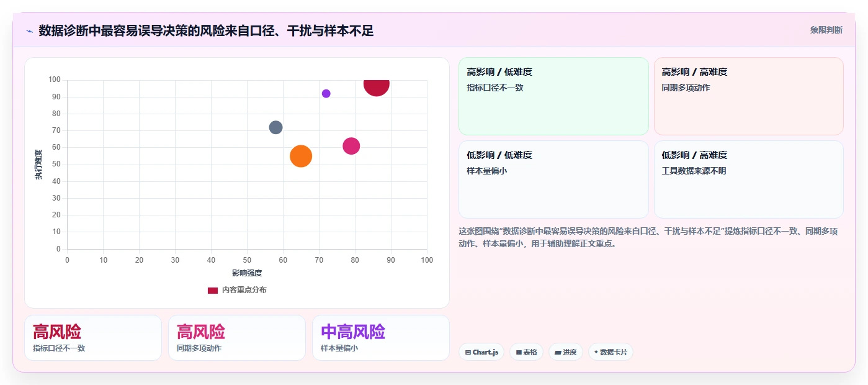
Task: Click the pink bubble in the chart
Action: [x=352, y=146]
